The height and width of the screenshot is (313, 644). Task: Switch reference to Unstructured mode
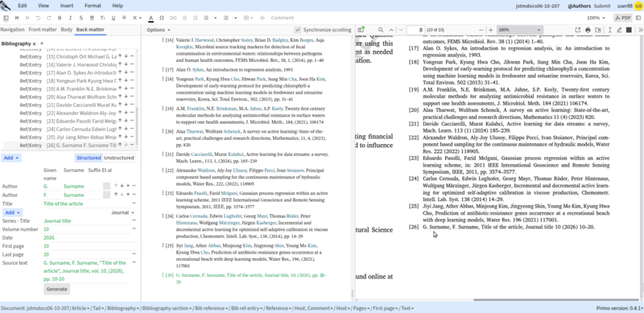point(118,158)
